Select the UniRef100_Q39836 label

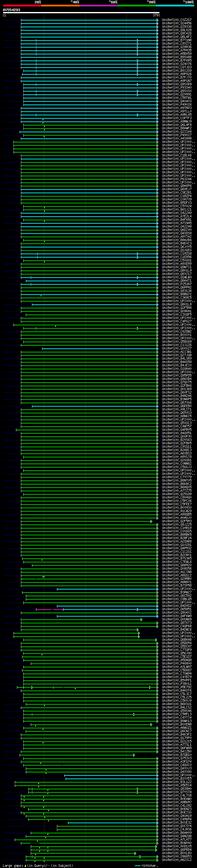[177, 47]
